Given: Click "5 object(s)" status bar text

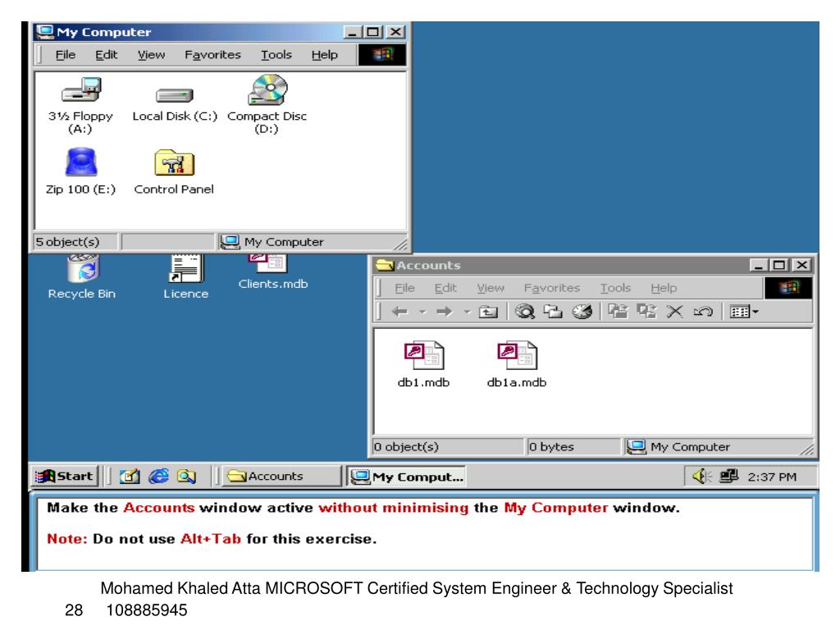Looking at the screenshot, I should coord(67,242).
